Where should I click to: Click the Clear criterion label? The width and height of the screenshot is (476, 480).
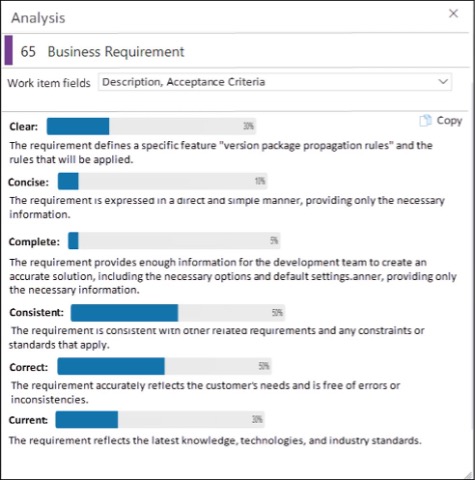click(x=24, y=127)
